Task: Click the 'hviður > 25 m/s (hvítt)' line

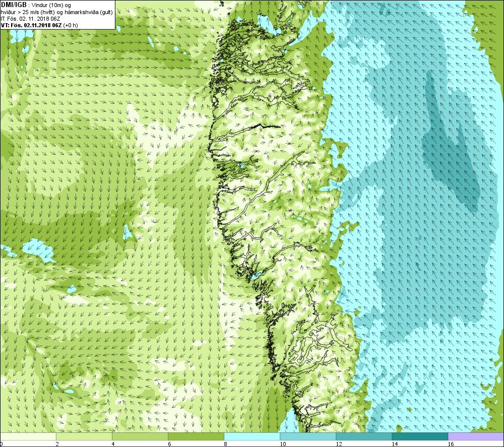Action: tap(28, 12)
